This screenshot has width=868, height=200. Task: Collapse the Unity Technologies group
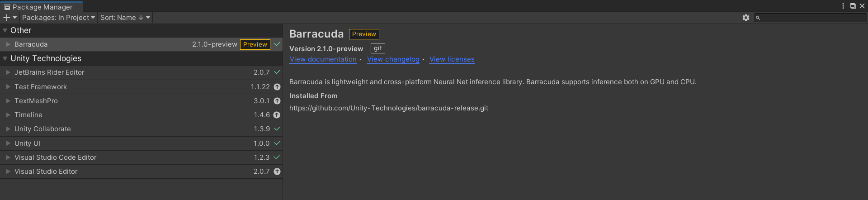[5, 58]
